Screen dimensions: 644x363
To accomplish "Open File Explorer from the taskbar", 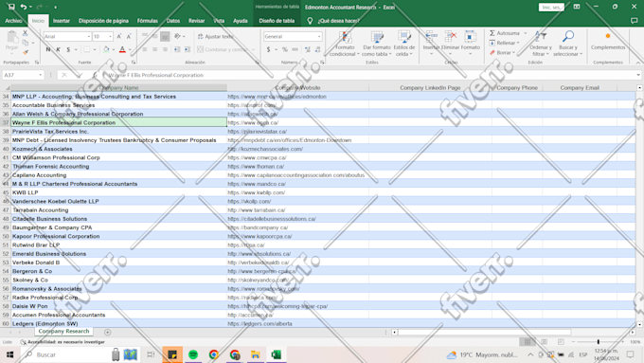I will [256, 354].
